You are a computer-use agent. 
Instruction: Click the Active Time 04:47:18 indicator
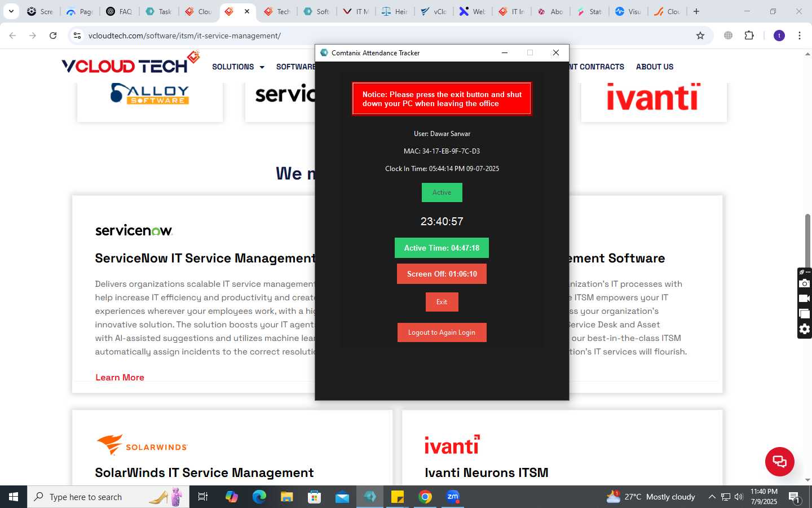tap(442, 248)
